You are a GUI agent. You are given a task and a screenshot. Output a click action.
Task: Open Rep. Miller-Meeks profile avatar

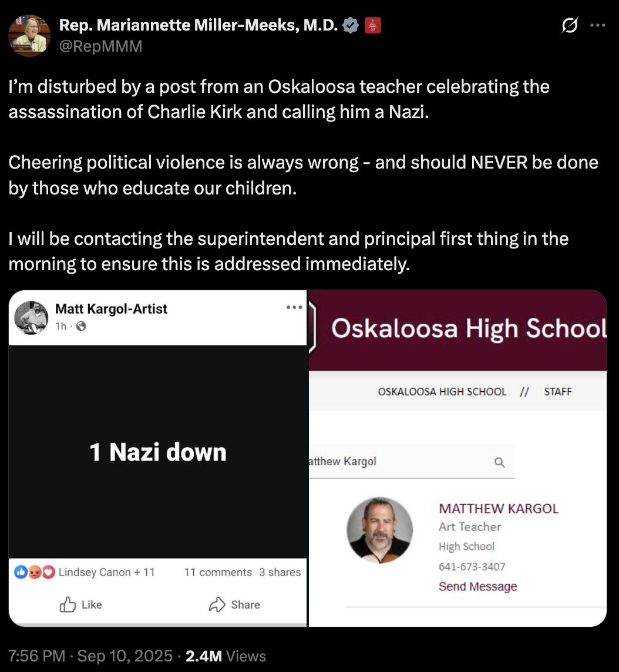[29, 36]
